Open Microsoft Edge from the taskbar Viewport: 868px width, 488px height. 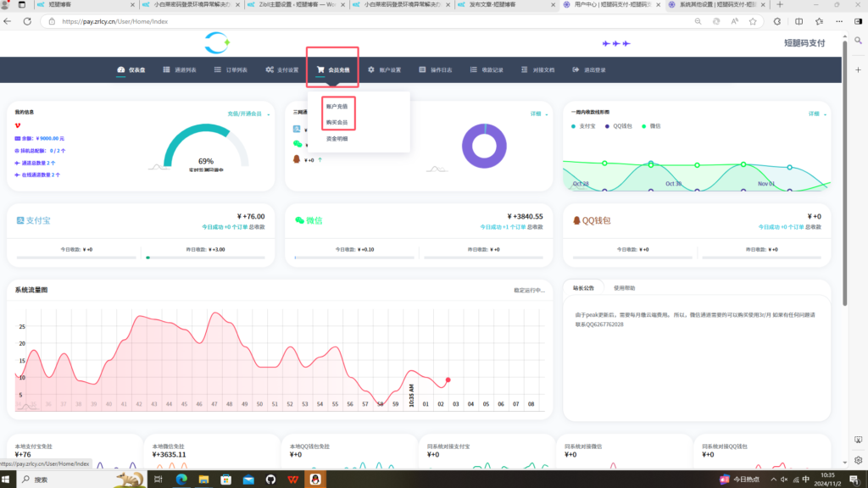tap(181, 480)
